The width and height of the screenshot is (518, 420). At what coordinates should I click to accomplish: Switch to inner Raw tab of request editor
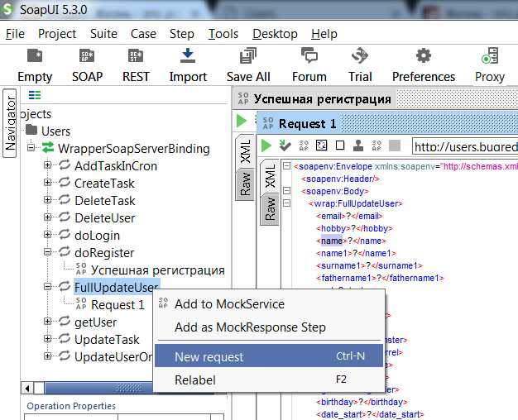271,208
